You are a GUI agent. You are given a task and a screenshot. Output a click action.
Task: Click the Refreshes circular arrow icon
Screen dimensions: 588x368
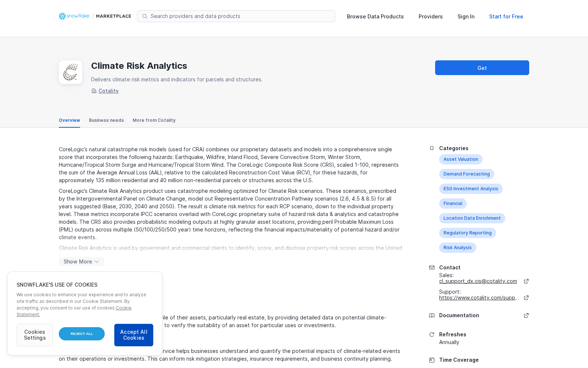point(432,335)
